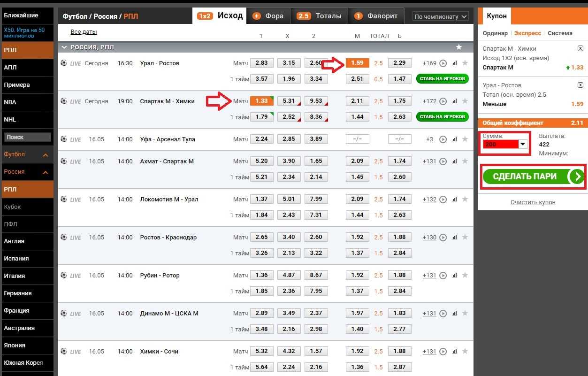This screenshot has width=588, height=376.
Task: Click the arrow icon on СДЕЛАТЬ ПАРИ
Action: pos(577,176)
